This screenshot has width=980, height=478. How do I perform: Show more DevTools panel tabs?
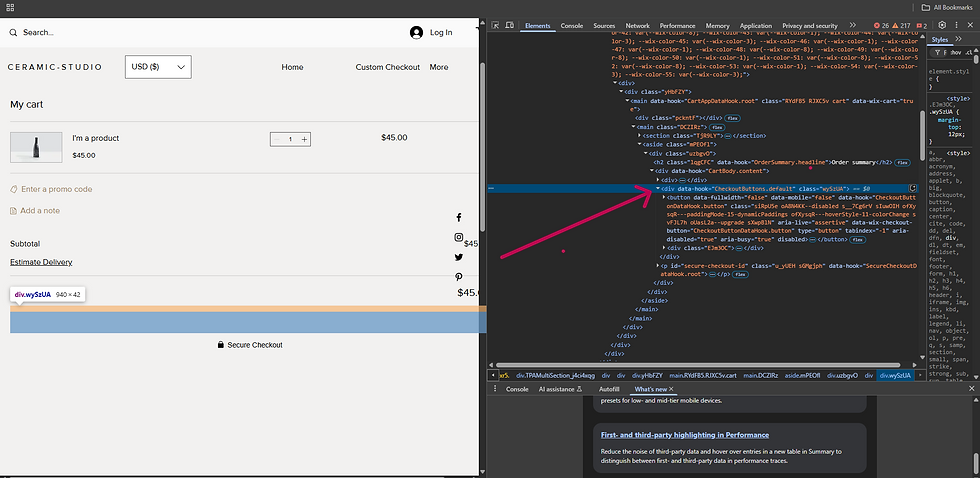tap(852, 26)
